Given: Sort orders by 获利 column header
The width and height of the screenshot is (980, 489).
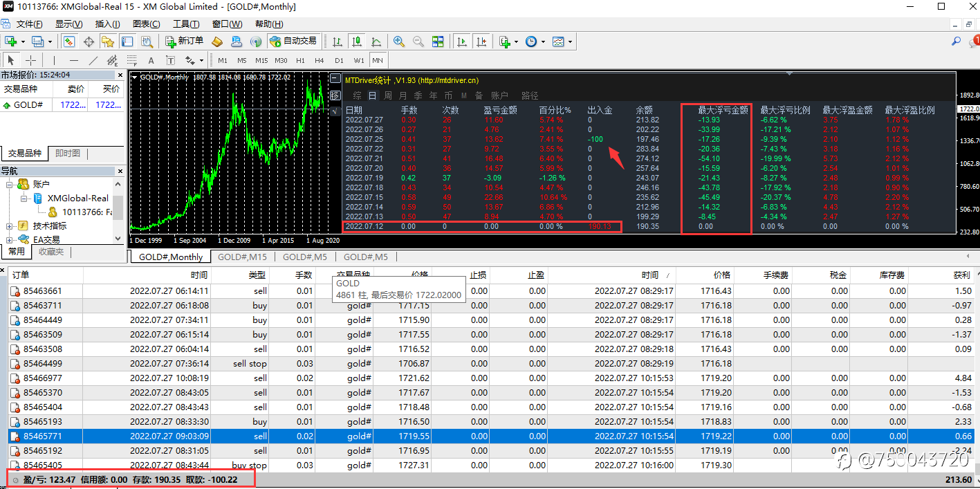Looking at the screenshot, I should point(961,275).
